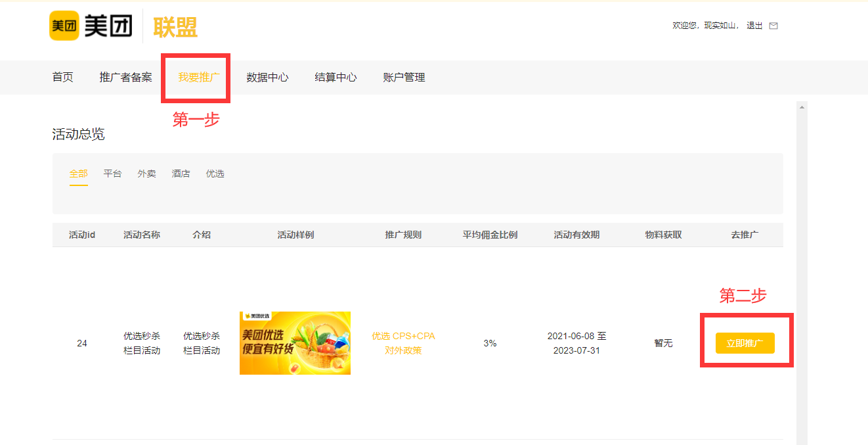Open 推广者备案 menu item
The width and height of the screenshot is (868, 445).
126,77
